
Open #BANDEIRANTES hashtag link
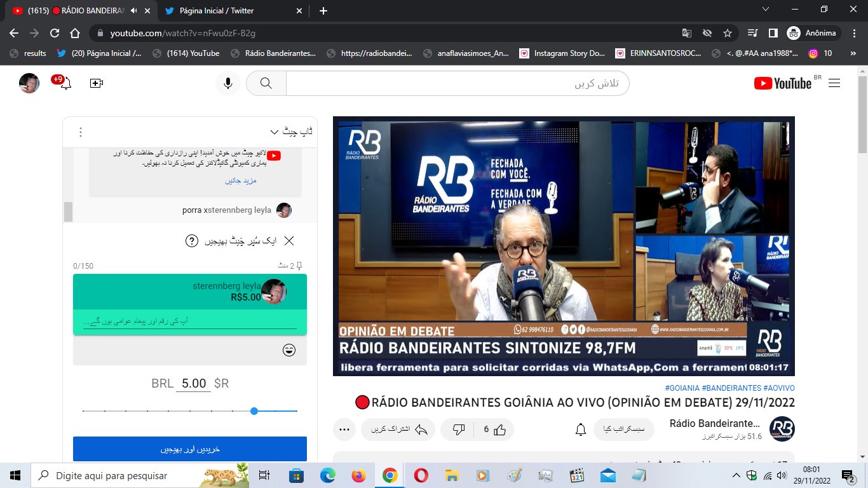[731, 388]
